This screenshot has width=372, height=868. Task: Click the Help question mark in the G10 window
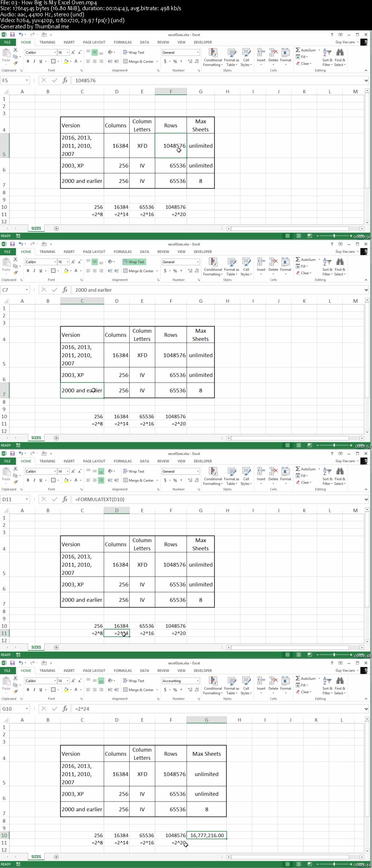pos(332,663)
